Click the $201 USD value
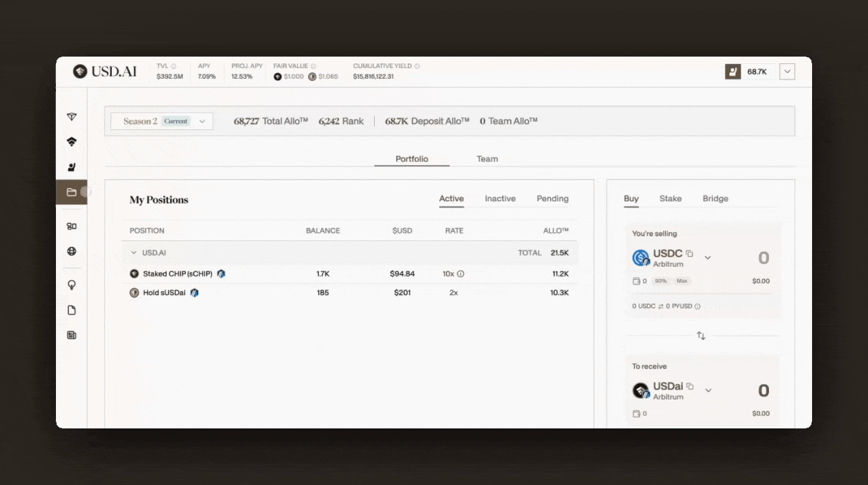Viewport: 868px width, 485px height. 402,293
